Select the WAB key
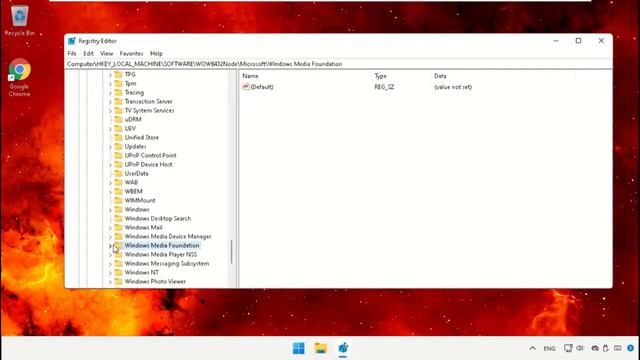640x360 pixels. pyautogui.click(x=131, y=182)
